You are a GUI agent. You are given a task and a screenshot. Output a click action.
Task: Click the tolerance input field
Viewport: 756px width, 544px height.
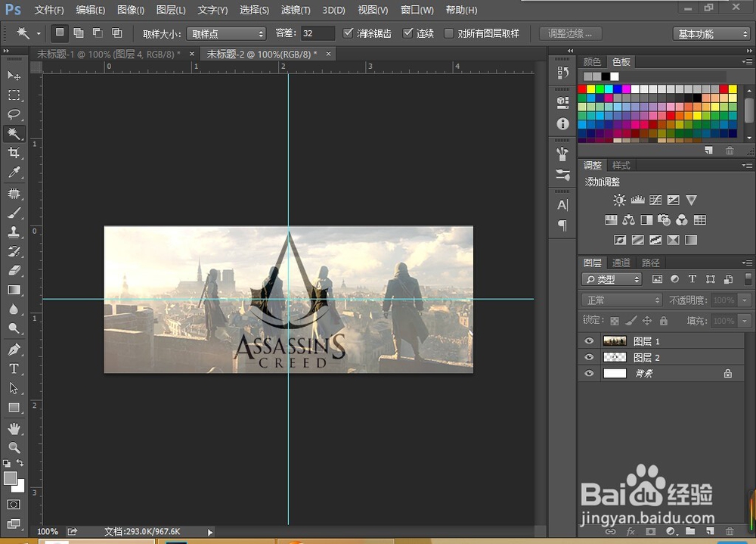318,33
